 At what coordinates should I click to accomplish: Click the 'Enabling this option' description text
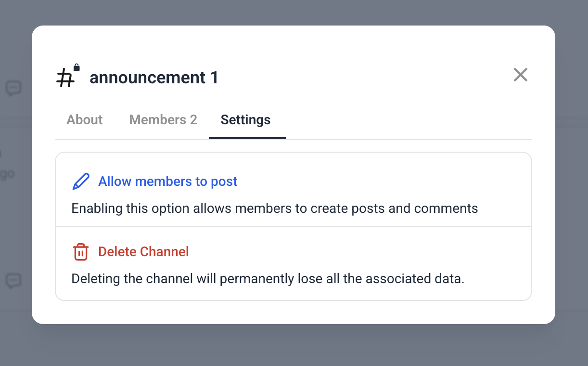274,209
